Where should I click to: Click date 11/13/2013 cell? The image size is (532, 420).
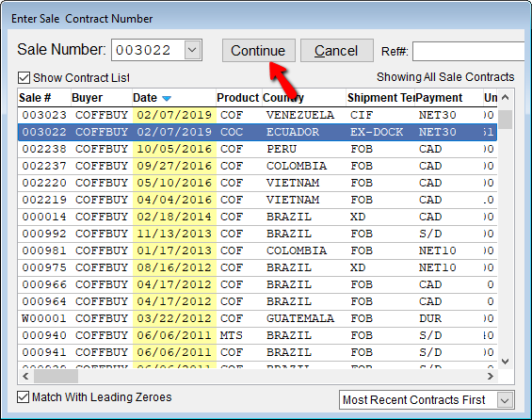pos(174,234)
